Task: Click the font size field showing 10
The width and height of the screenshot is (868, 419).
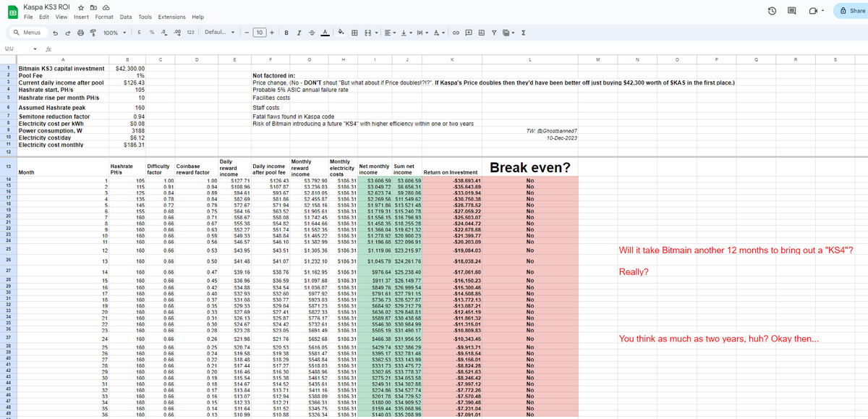Action: pos(258,33)
